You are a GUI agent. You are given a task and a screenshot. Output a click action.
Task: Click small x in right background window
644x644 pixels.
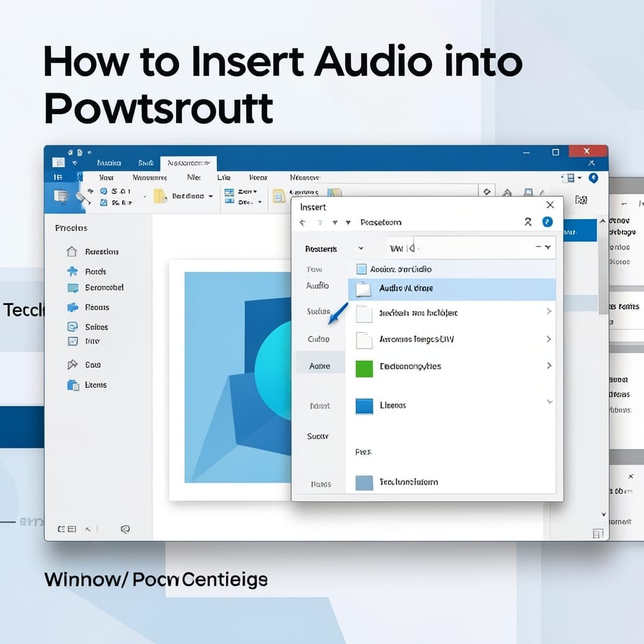pos(630,477)
